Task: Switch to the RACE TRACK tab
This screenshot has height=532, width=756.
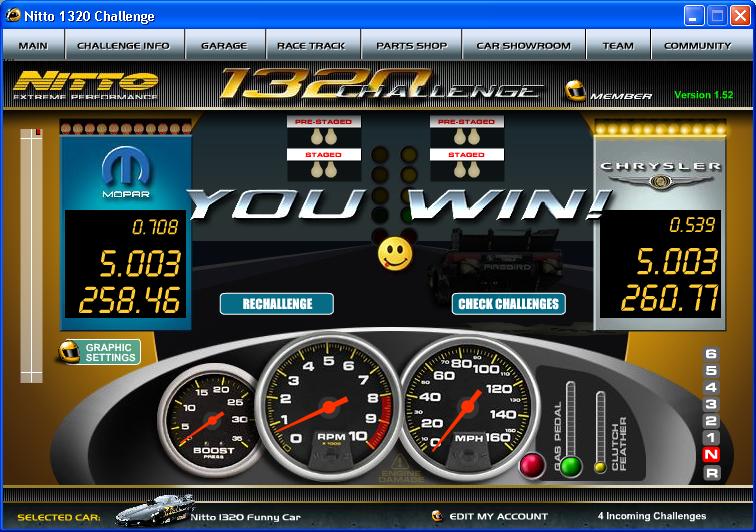Action: point(311,45)
